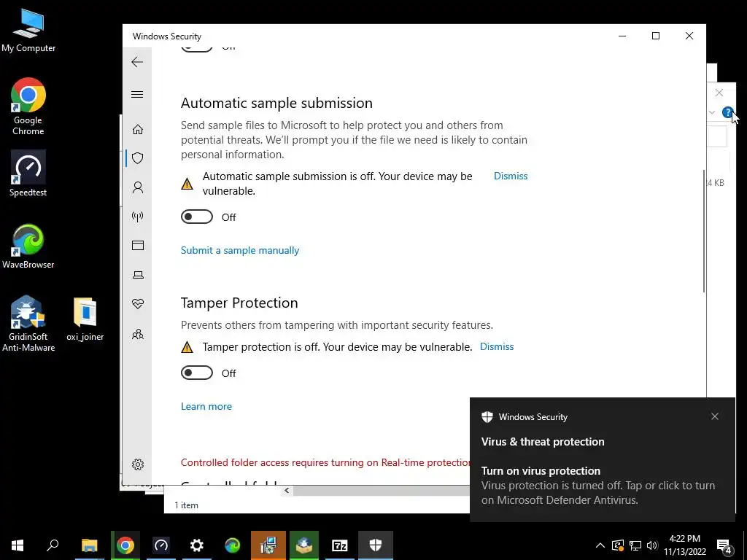Close the Windows Security window
Screen dimensions: 747x560
pos(689,36)
